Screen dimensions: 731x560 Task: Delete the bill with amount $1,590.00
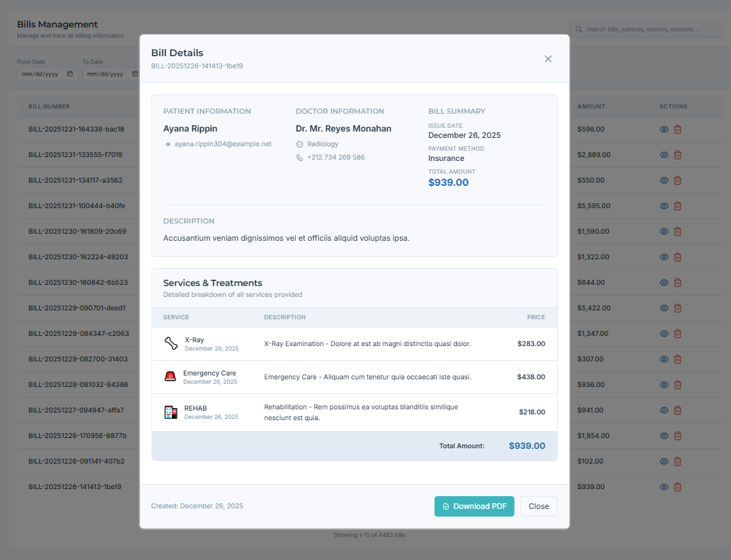pos(678,232)
